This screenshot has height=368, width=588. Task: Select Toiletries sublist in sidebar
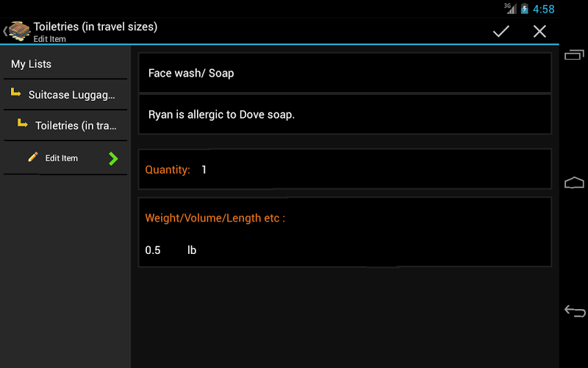(76, 126)
